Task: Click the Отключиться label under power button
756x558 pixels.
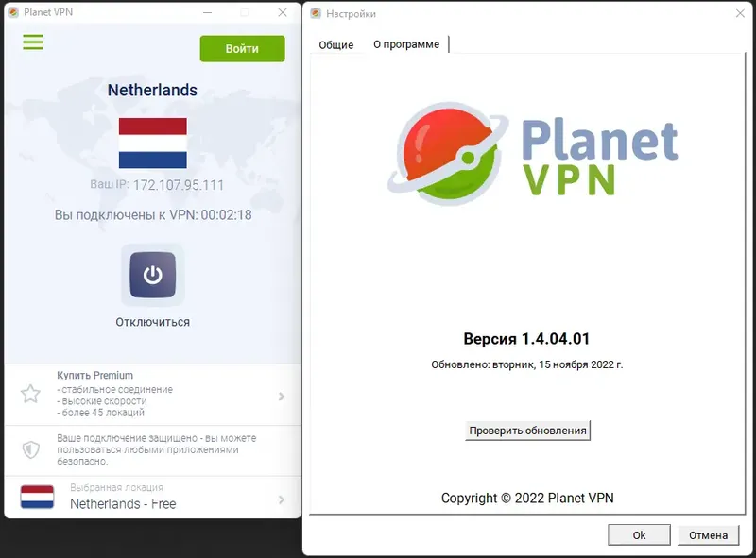Action: [153, 322]
